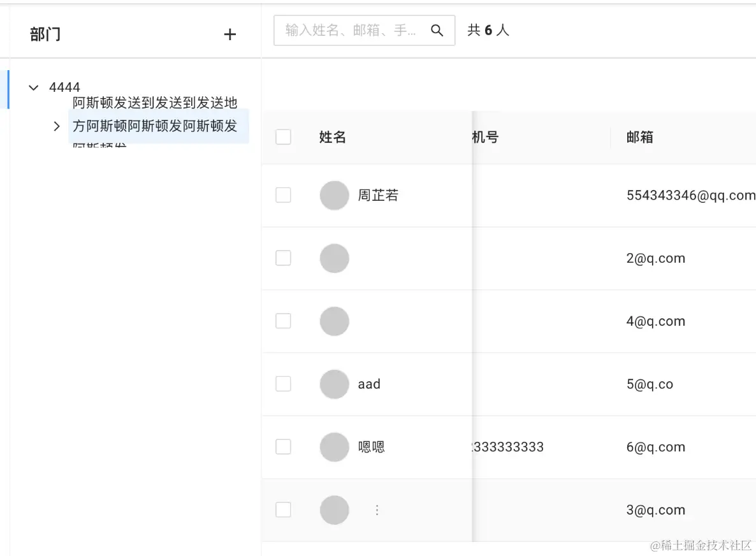
Task: Collapse the 4444 department node
Action: pos(33,87)
